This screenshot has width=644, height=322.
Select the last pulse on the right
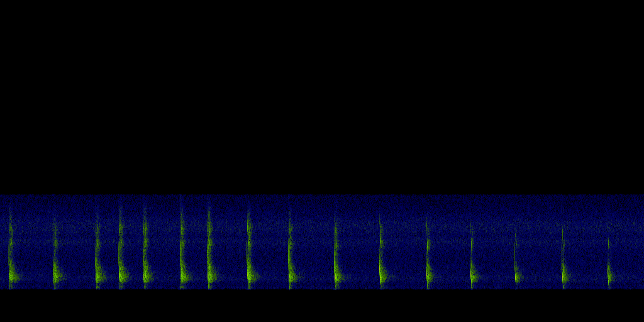(610, 274)
